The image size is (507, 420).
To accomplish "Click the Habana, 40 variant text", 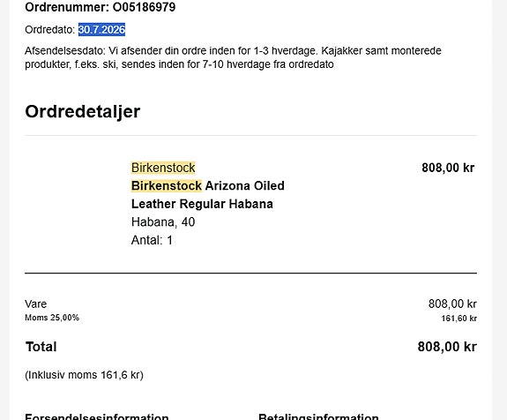I will click(x=163, y=222).
